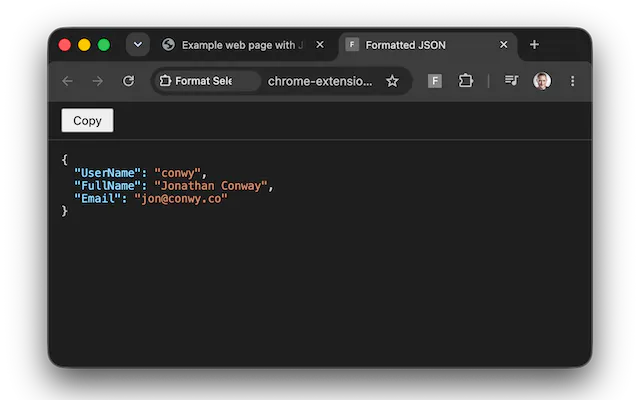The height and width of the screenshot is (400, 640).
Task: Click the "conwy" value
Action: click(178, 173)
